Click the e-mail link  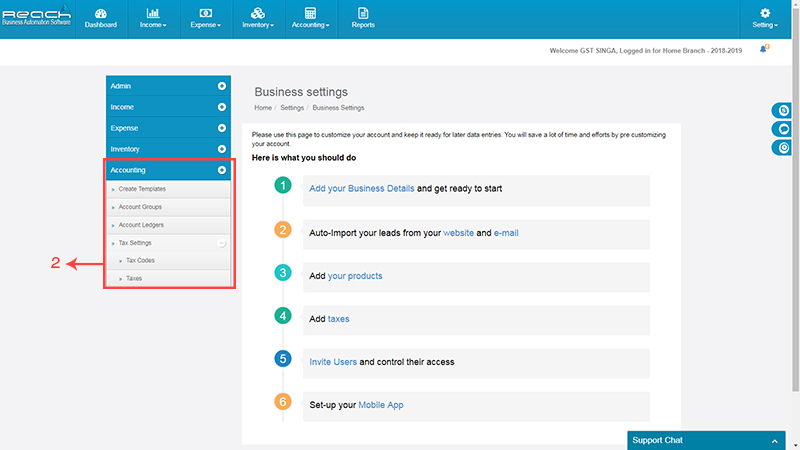pyautogui.click(x=506, y=233)
